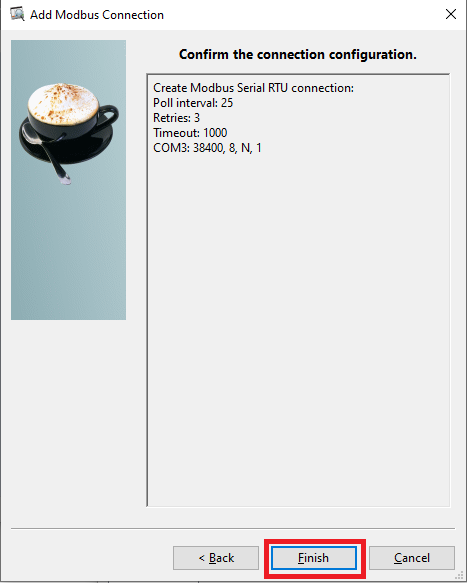Click the 'Confirm the connection configuration.' heading
The height and width of the screenshot is (584, 467).
[x=298, y=54]
